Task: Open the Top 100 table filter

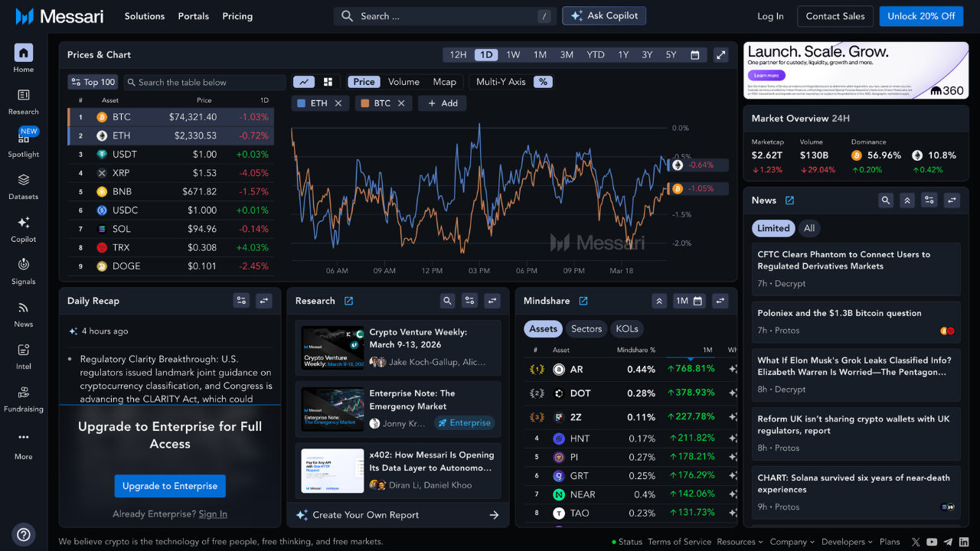Action: [x=93, y=82]
